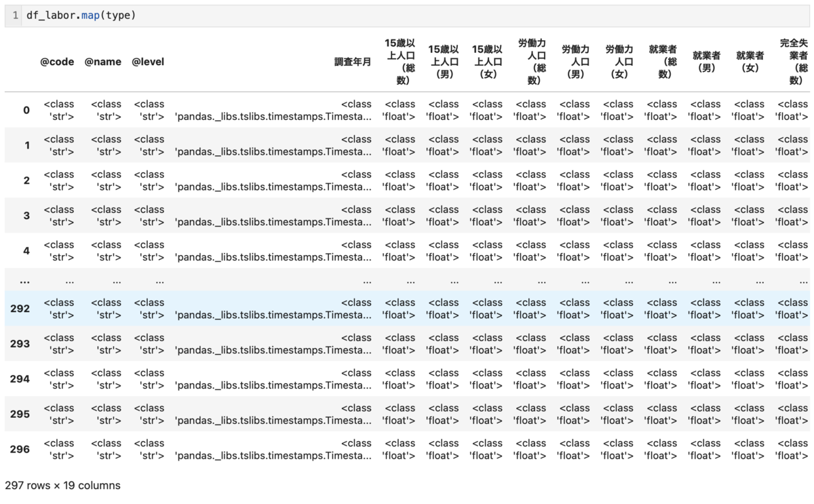Screen dimensions: 814x504
Task: Select the 15歳以上人口(総数) column header
Action: tap(400, 62)
